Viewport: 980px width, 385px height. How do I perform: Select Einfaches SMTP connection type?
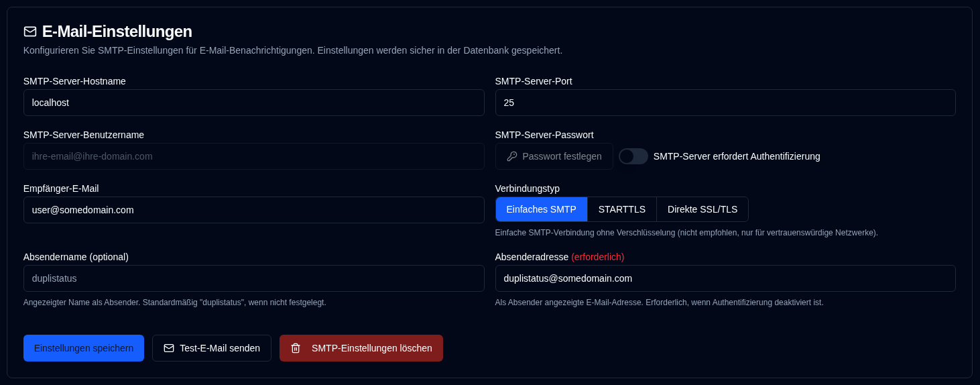point(542,209)
